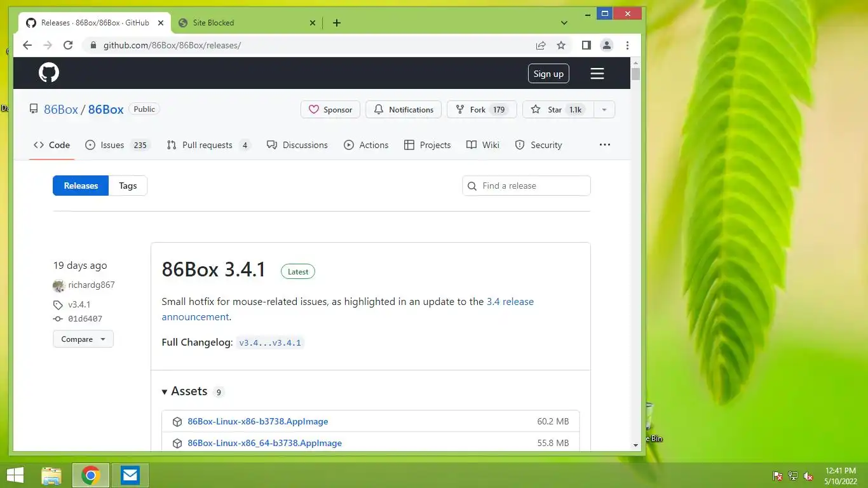Download 86Box-Linux-x86-b3738.AppImage
868x488 pixels.
(x=258, y=421)
